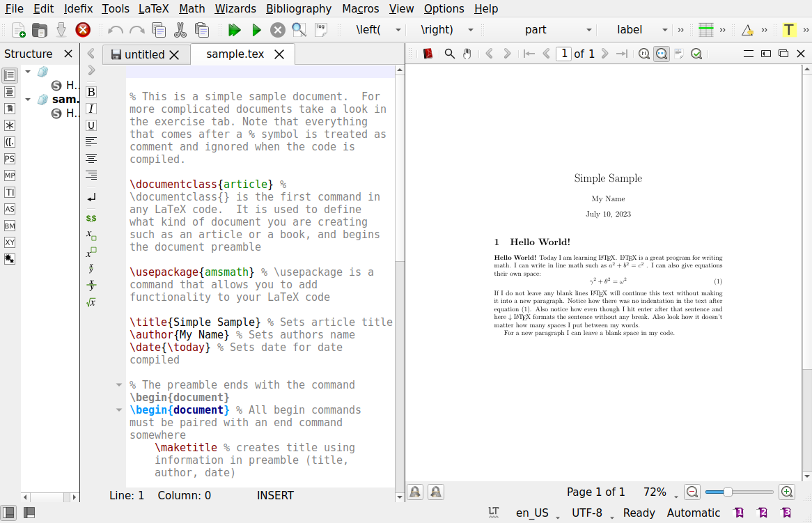Apply italic formatting with the I icon
Image resolution: width=812 pixels, height=523 pixels.
click(91, 109)
